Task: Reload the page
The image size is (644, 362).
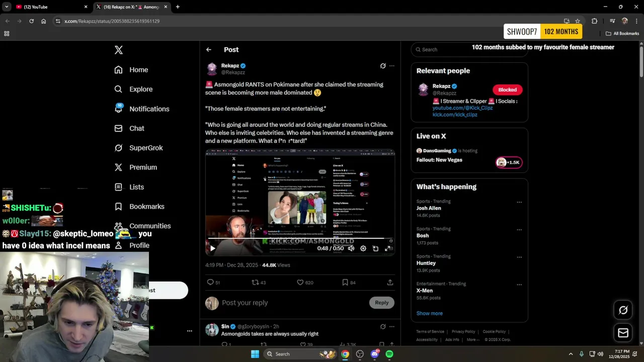Action: pos(31,21)
